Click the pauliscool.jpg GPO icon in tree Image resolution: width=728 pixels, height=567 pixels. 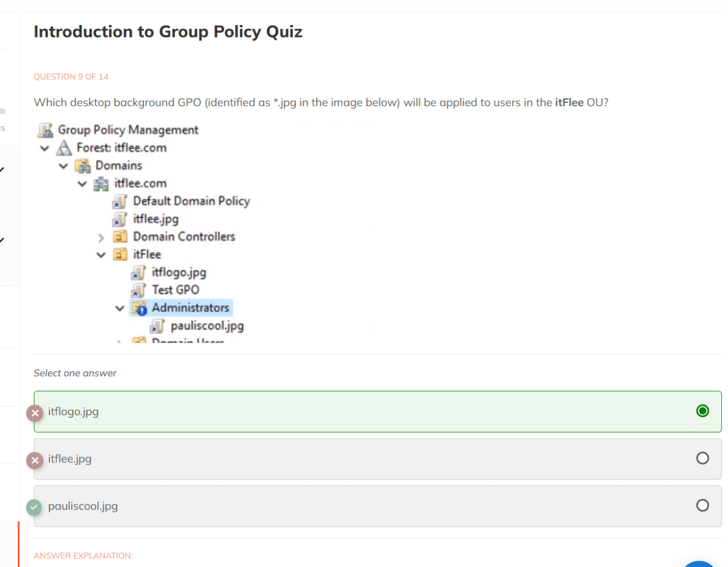click(157, 326)
